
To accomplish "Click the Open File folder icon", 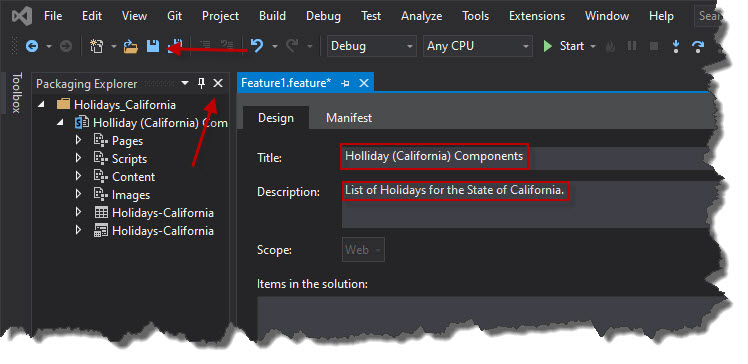I will click(x=130, y=46).
